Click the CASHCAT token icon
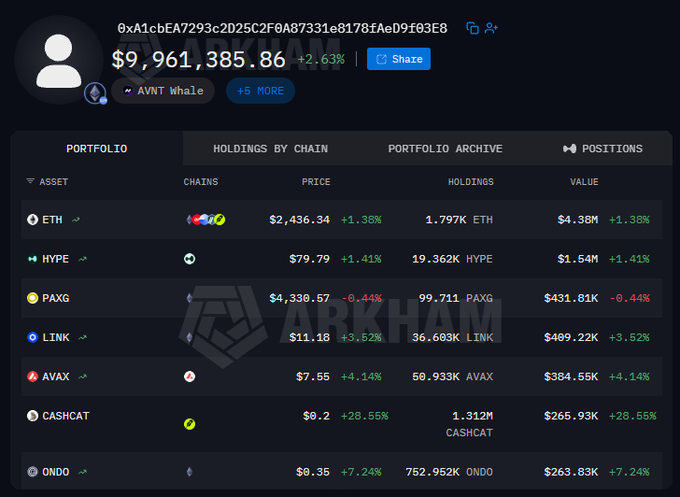 tap(33, 416)
